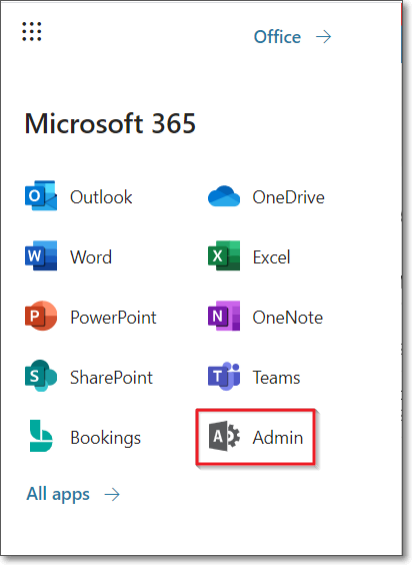Click the Teams label
412x565 pixels.
[x=276, y=378]
